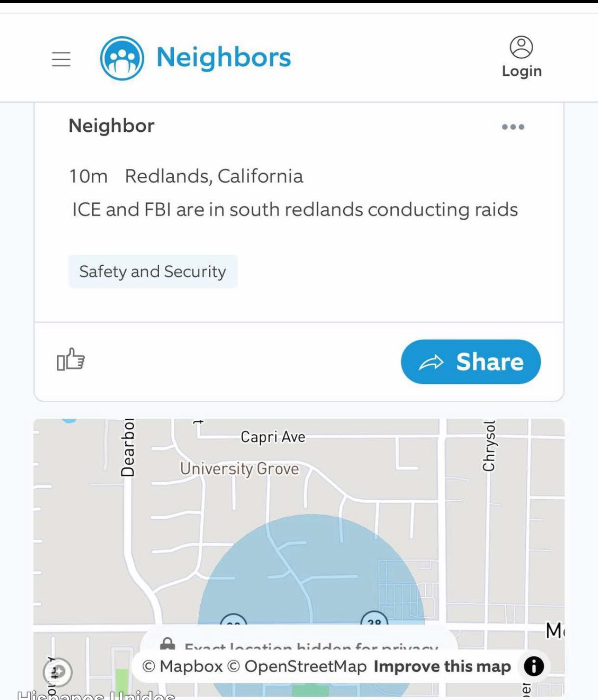The image size is (598, 700).
Task: Open the OpenStreetMap attribution link
Action: pos(297,666)
